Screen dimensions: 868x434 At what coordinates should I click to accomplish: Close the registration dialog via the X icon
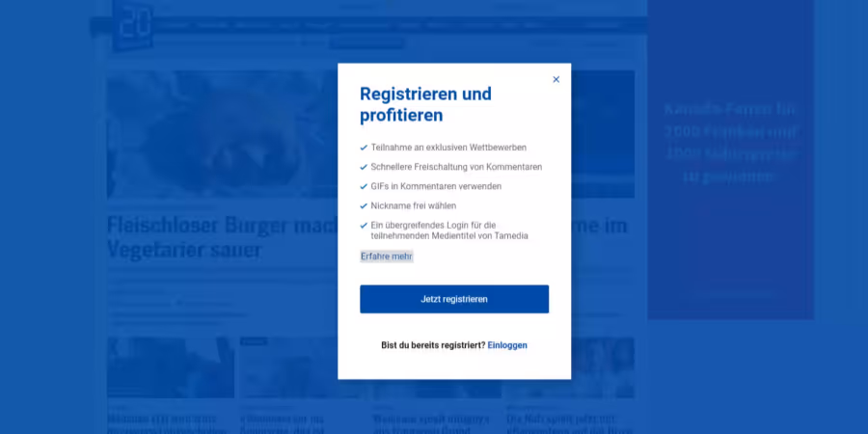coord(556,79)
